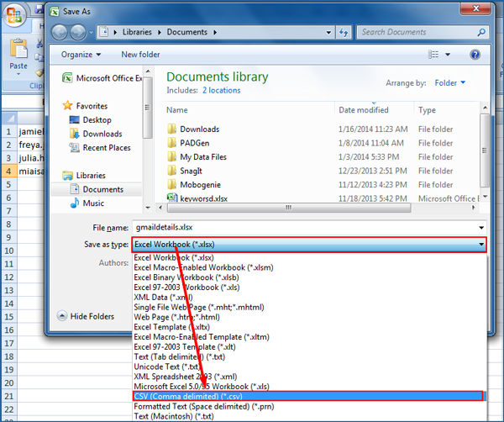This screenshot has height=422, width=504.
Task: Expand arrow after Documents in address bar
Action: (x=215, y=32)
